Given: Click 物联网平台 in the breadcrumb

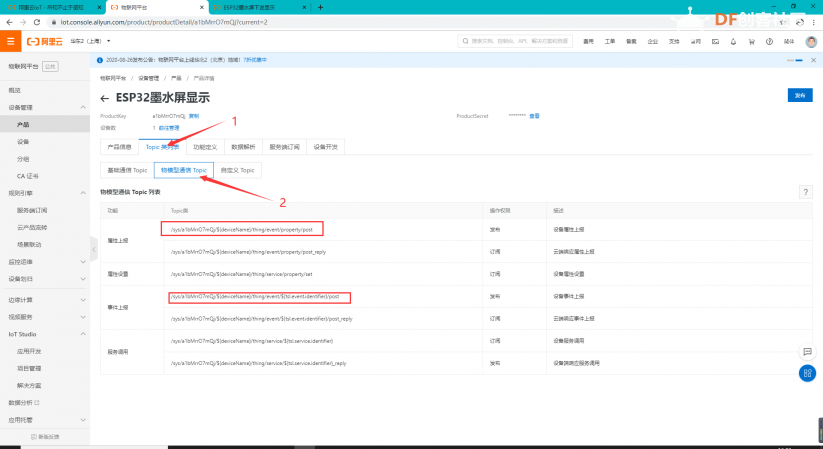Looking at the screenshot, I should [113, 78].
